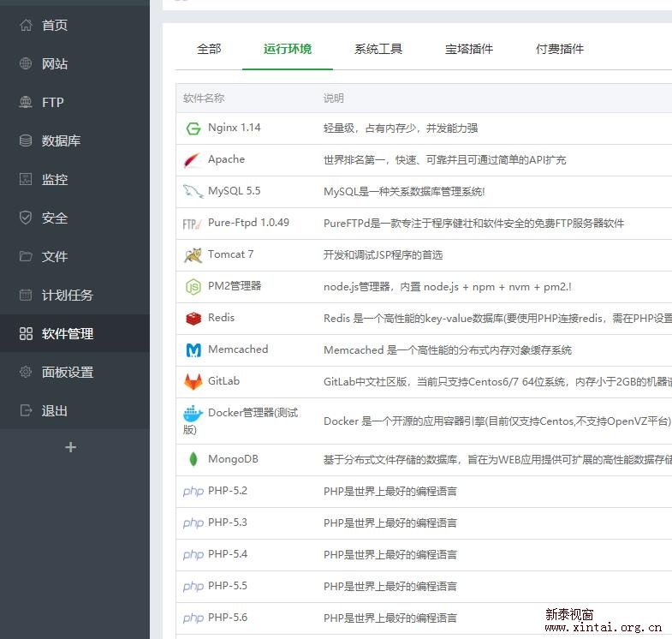Click the folder icon beside 文件
This screenshot has height=639, width=672.
[x=26, y=256]
